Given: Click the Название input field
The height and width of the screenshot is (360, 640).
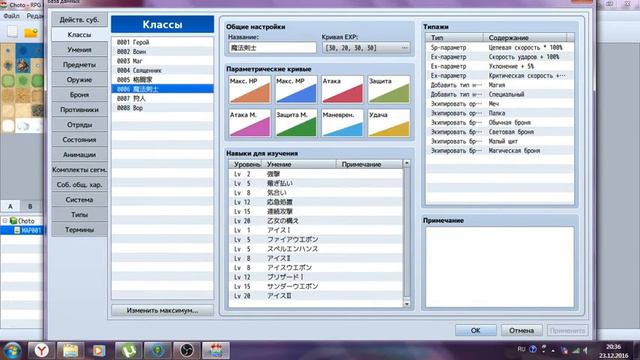Looking at the screenshot, I should pyautogui.click(x=272, y=48).
